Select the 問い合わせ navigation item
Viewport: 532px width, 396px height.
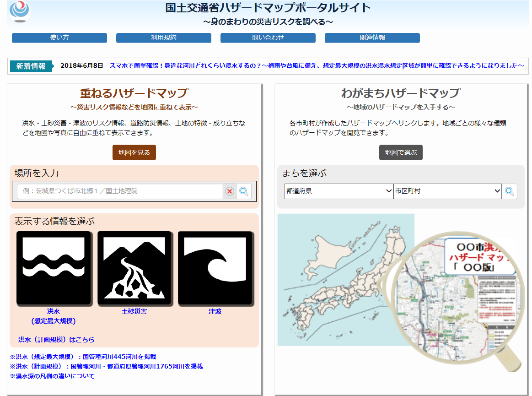point(268,38)
